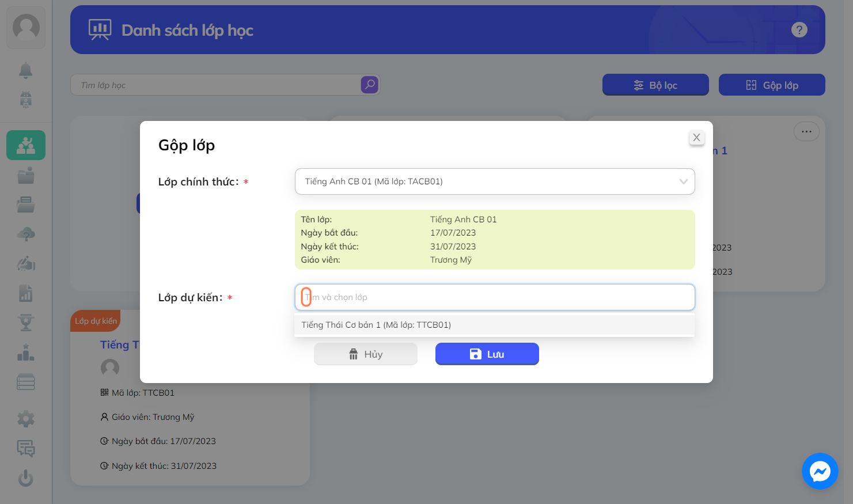Open notifications bell icon
853x504 pixels.
[x=26, y=70]
